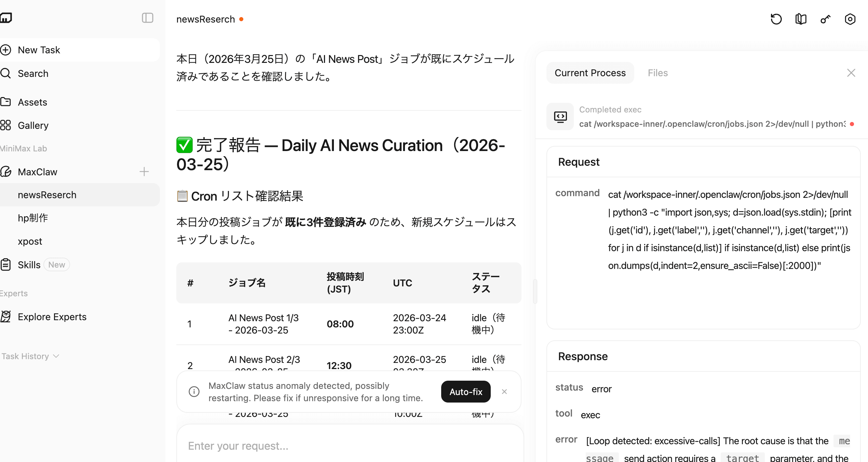This screenshot has width=868, height=462.
Task: Start a New Task
Action: tap(39, 50)
